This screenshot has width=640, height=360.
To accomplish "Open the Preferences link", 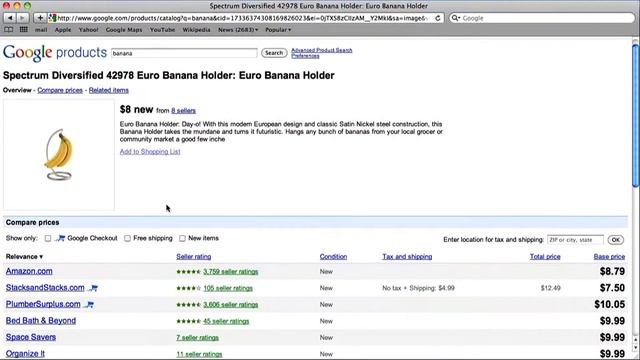I will (x=305, y=56).
